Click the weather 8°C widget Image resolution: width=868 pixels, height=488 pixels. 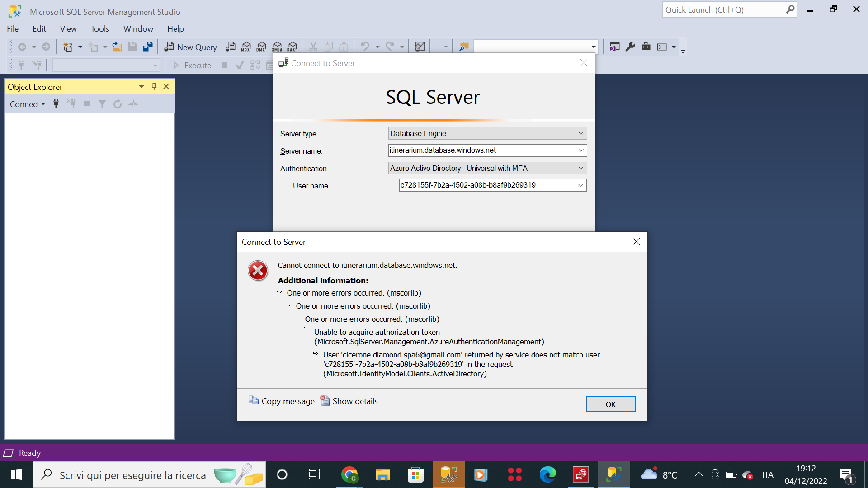(x=659, y=474)
